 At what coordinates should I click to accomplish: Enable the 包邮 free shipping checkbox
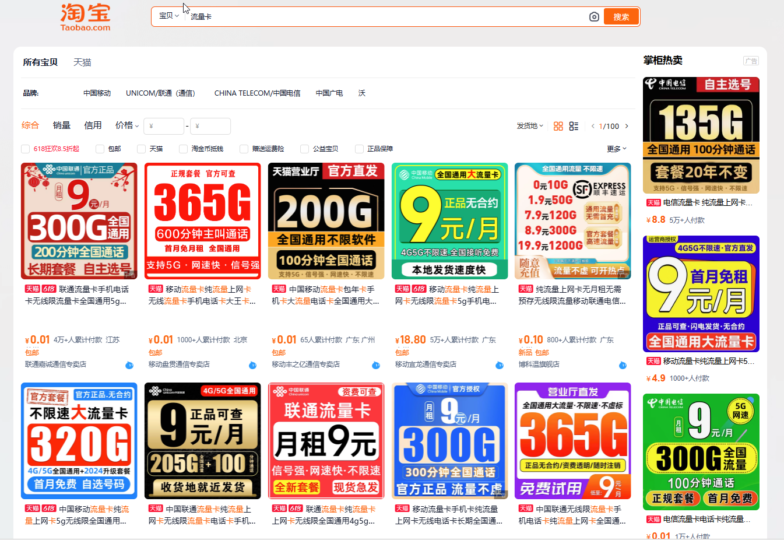(x=100, y=148)
